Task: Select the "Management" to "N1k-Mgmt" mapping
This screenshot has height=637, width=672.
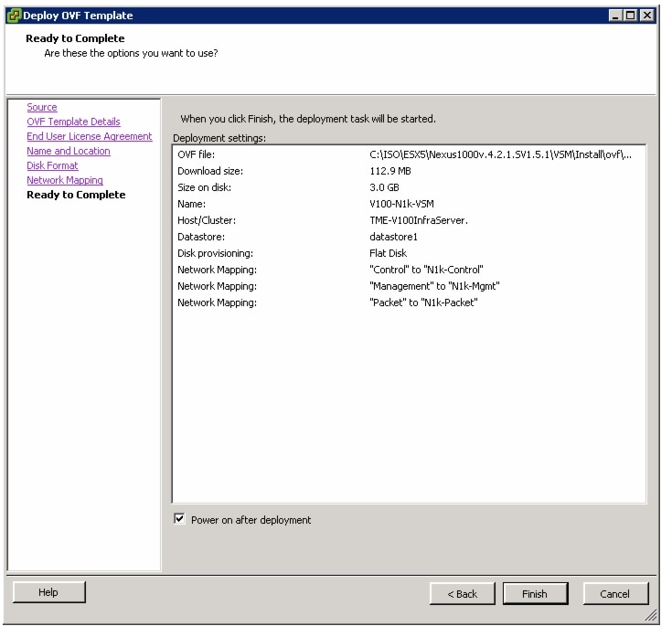Action: point(434,286)
